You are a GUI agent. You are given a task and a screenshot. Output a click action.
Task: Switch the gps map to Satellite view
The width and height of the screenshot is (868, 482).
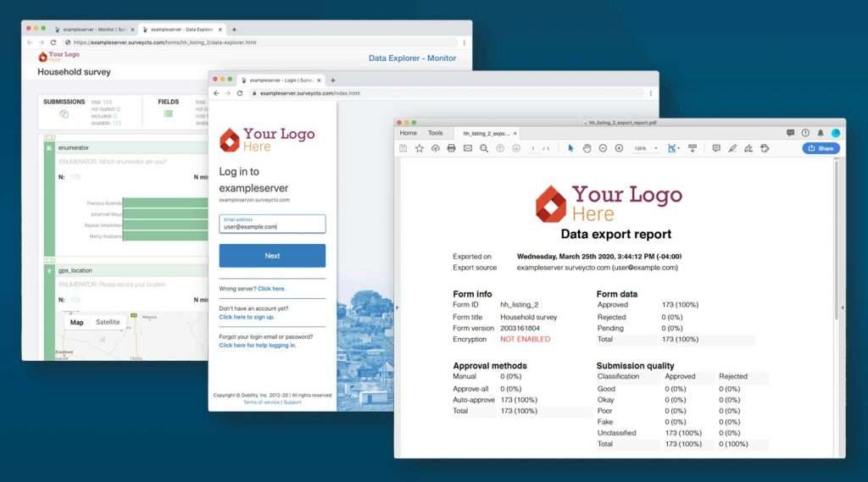click(x=108, y=322)
